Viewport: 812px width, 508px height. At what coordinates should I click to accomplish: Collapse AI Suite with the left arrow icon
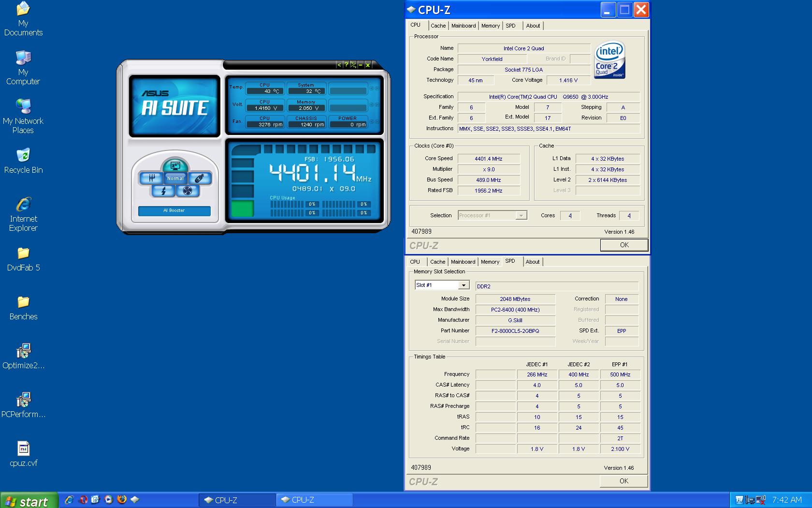tap(339, 65)
